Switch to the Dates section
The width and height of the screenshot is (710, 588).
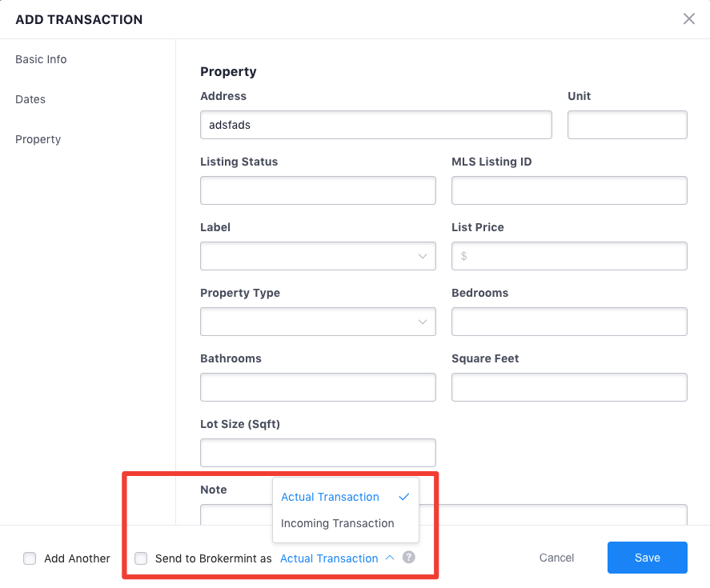(30, 99)
